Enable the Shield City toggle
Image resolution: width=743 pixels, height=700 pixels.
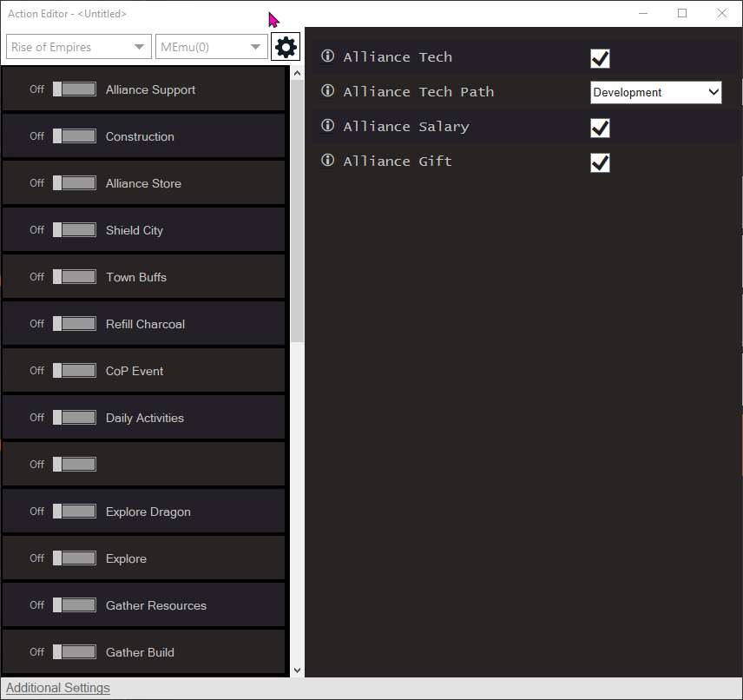point(75,230)
